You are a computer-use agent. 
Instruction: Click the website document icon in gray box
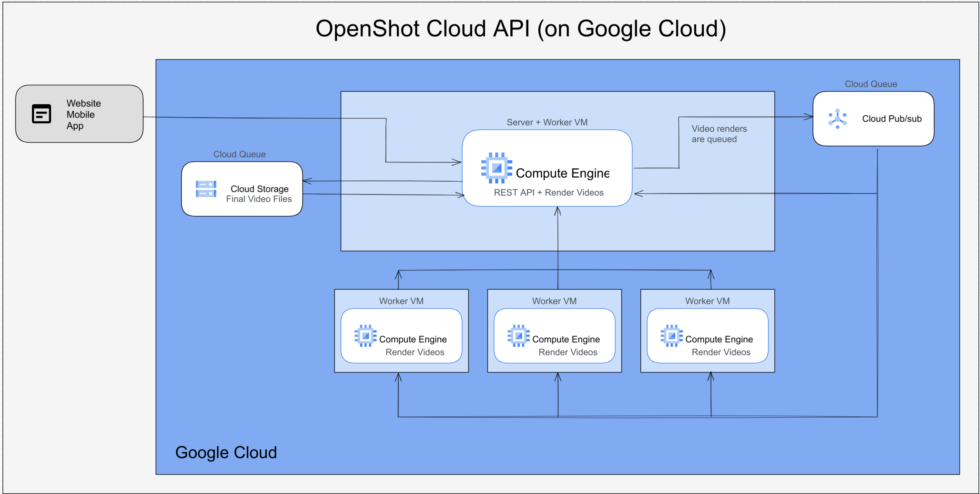click(41, 114)
